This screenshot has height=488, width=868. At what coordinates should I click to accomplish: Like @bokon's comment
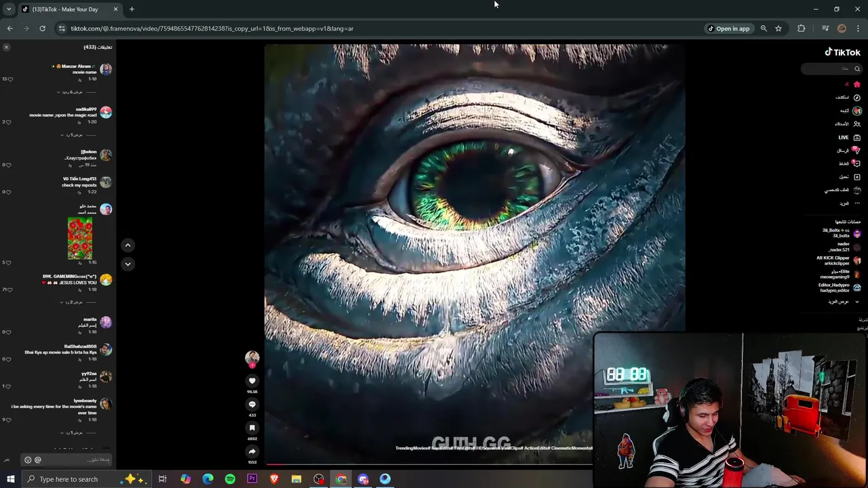coord(9,165)
